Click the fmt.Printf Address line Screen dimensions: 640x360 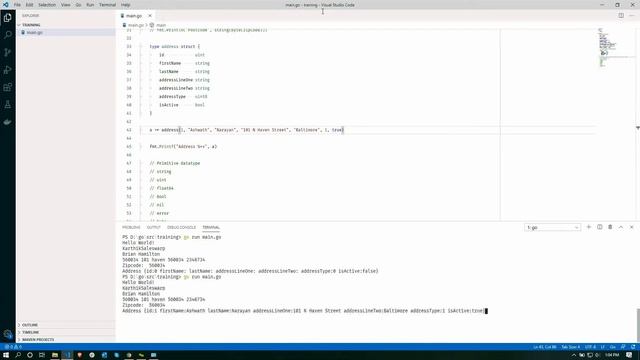(183, 147)
